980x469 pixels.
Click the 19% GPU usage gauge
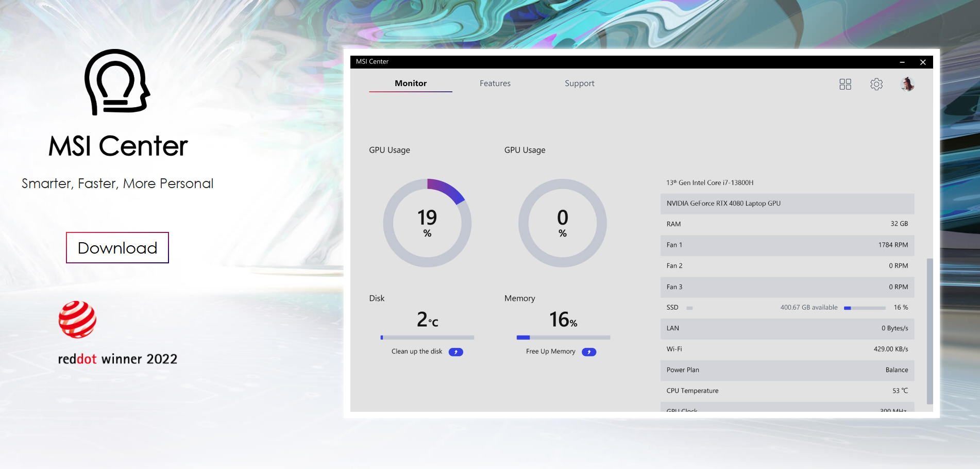point(427,223)
